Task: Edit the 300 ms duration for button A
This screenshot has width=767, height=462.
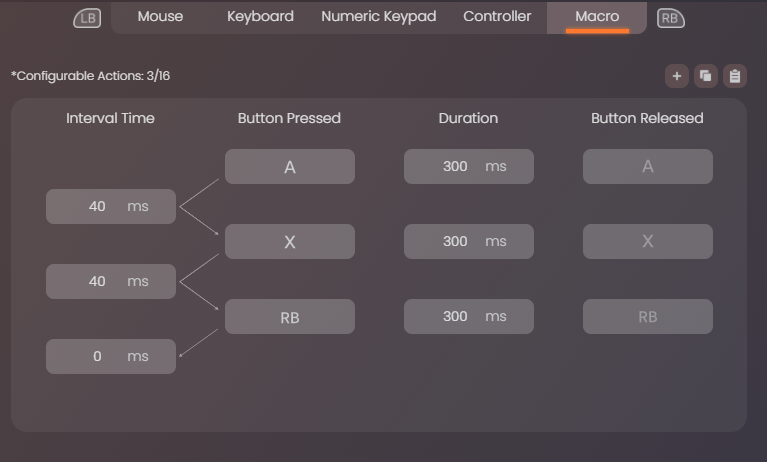Action: click(x=469, y=166)
